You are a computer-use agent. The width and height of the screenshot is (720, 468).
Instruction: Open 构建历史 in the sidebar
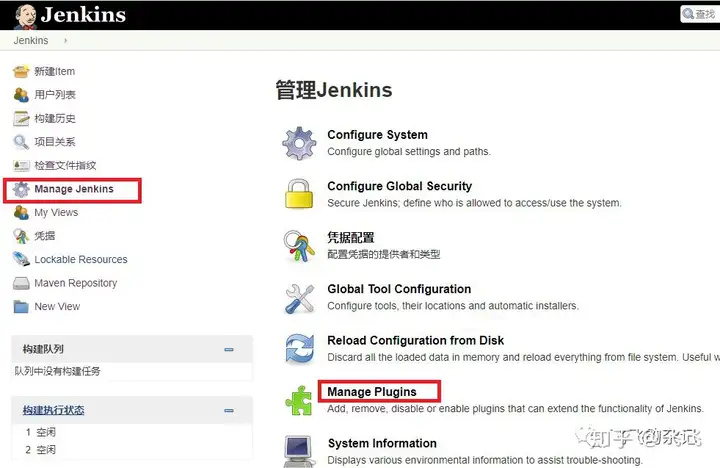(55, 118)
